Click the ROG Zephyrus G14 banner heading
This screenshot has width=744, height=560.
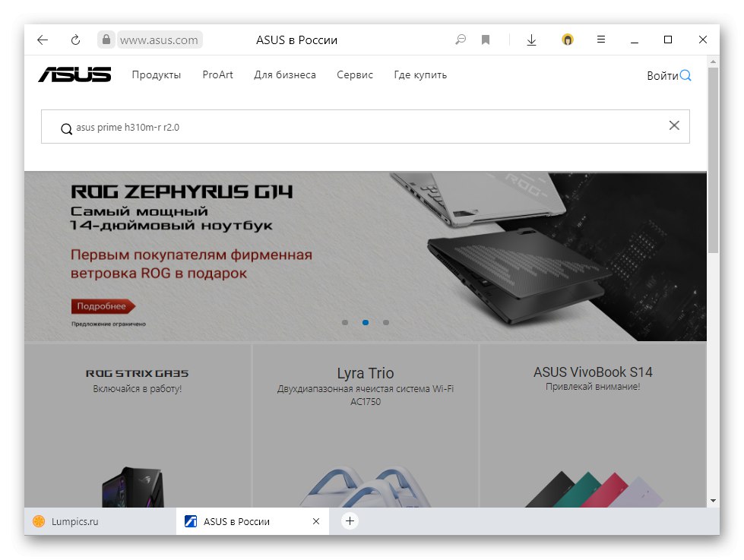click(182, 191)
